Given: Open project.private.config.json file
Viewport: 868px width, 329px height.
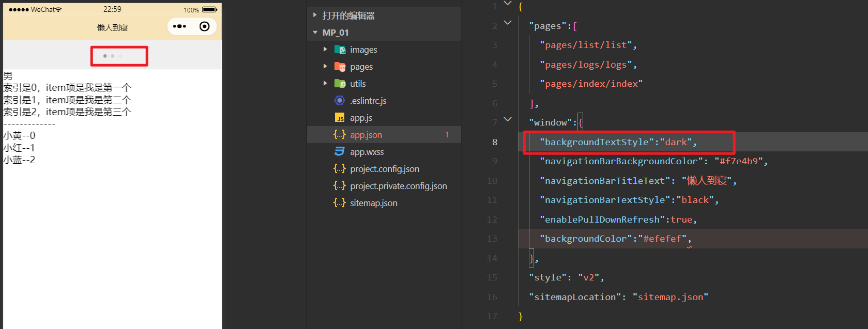Looking at the screenshot, I should pos(398,186).
